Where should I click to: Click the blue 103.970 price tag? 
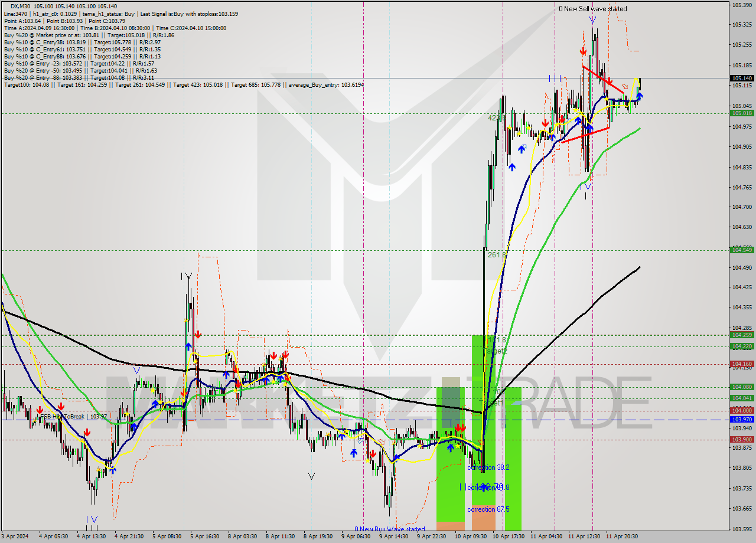point(742,419)
